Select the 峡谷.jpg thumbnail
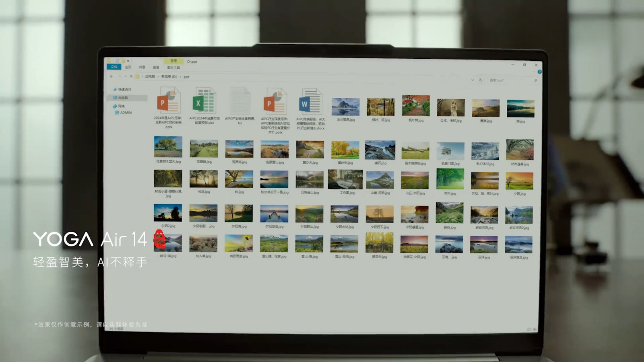This screenshot has width=644, height=362. [x=450, y=213]
